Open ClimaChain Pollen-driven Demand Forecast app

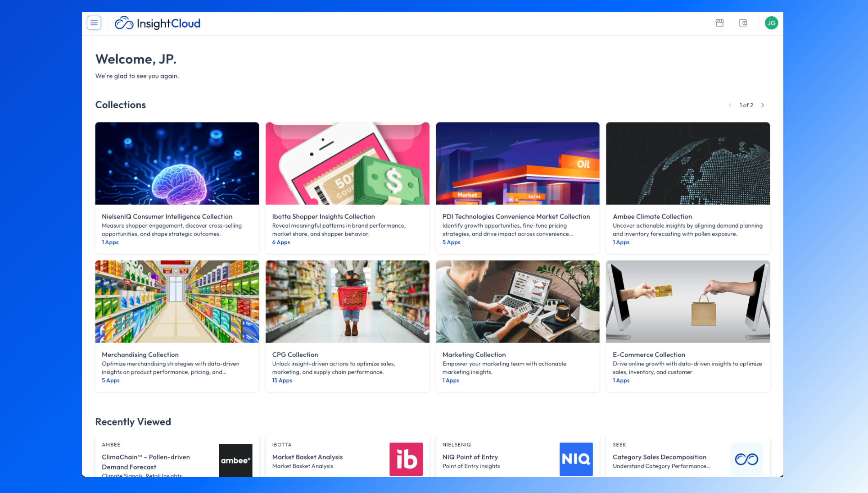tap(146, 462)
